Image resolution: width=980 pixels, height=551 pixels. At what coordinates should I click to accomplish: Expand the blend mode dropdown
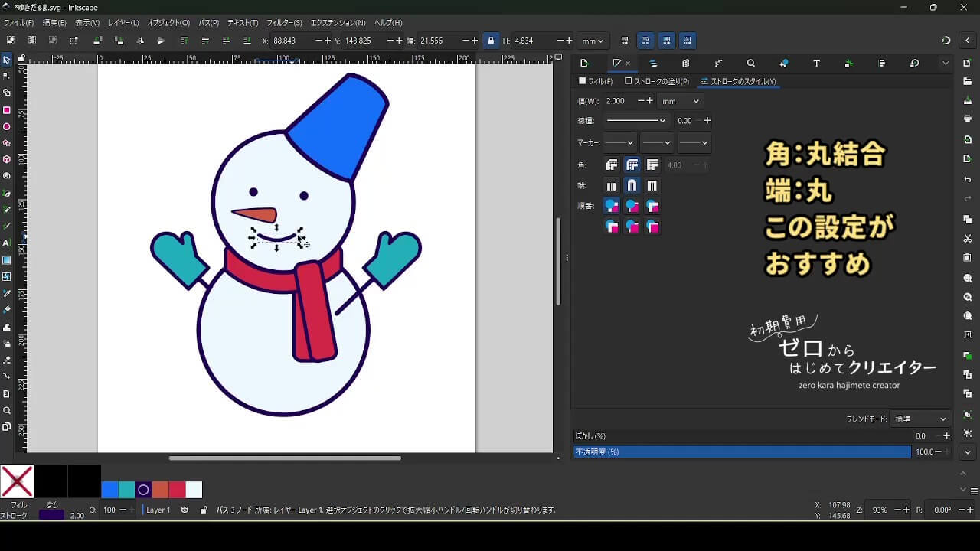(920, 419)
